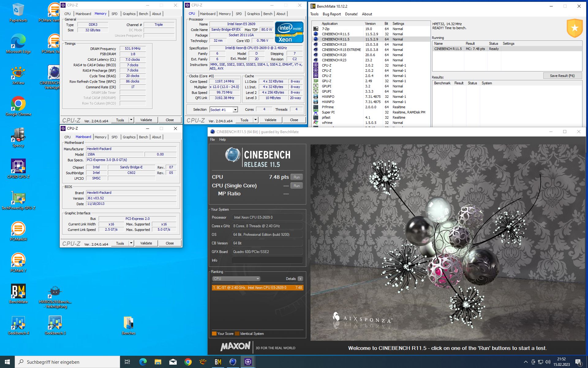Click the taskbar clock showing 21:52
The width and height of the screenshot is (588, 368).
[x=561, y=362]
